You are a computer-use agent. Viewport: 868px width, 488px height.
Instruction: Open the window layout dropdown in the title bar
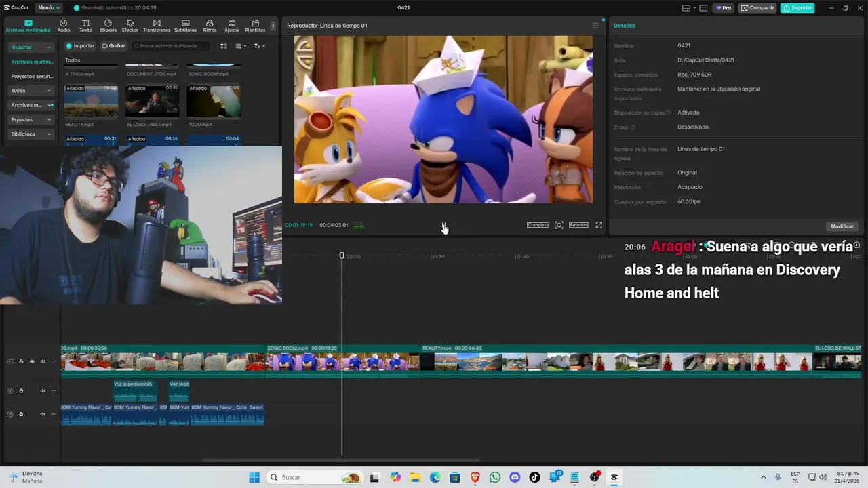(x=689, y=8)
